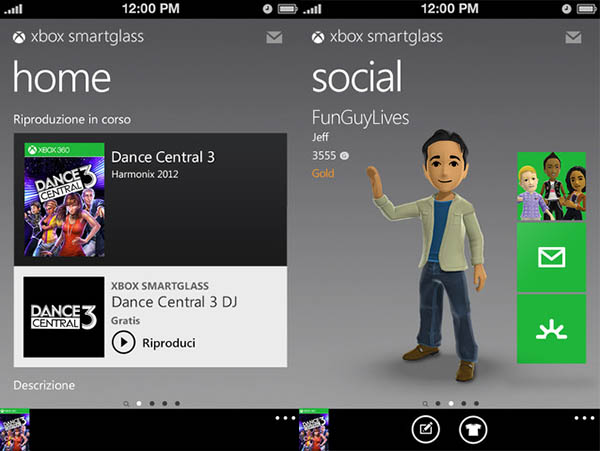The image size is (600, 451).
Task: Tap battery icon in left status bar
Action: pos(287,9)
